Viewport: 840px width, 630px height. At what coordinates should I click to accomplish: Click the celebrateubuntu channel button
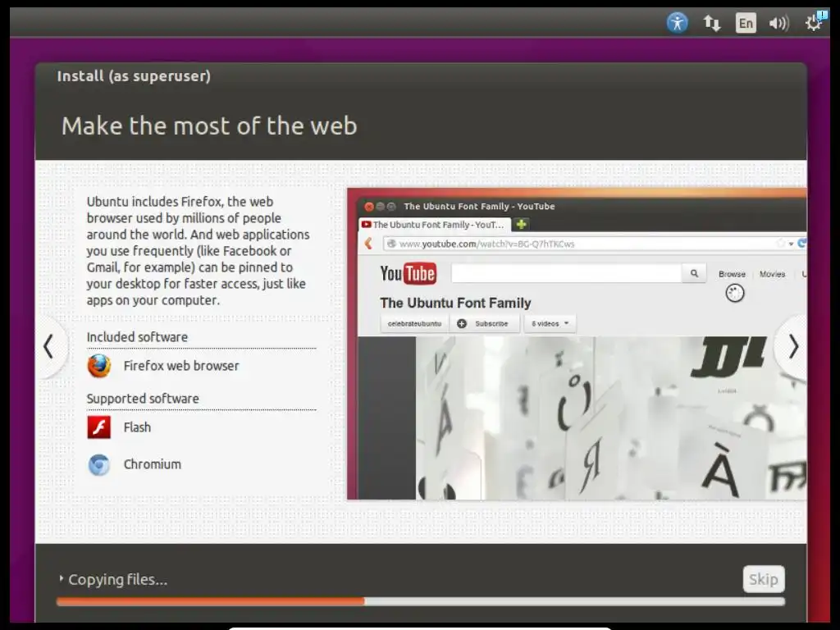point(414,323)
